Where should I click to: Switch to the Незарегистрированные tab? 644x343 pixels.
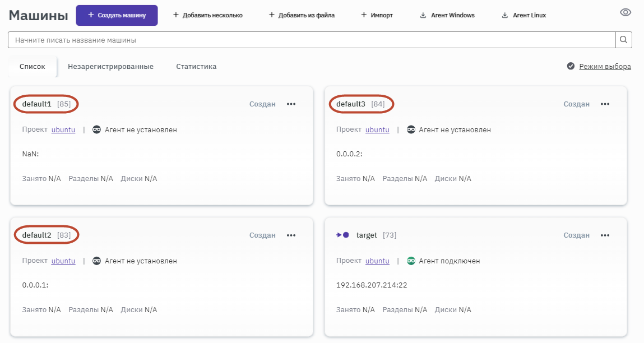(110, 66)
